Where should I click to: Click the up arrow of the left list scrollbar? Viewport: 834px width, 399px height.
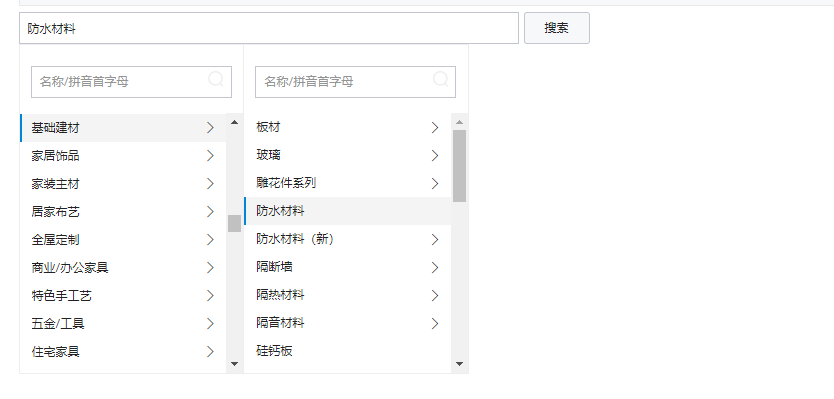point(235,122)
